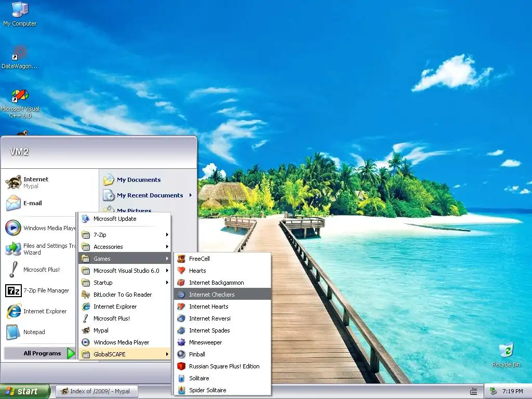Expand the 7-Zip program folder
Image resolution: width=532 pixels, height=399 pixels.
coord(125,235)
